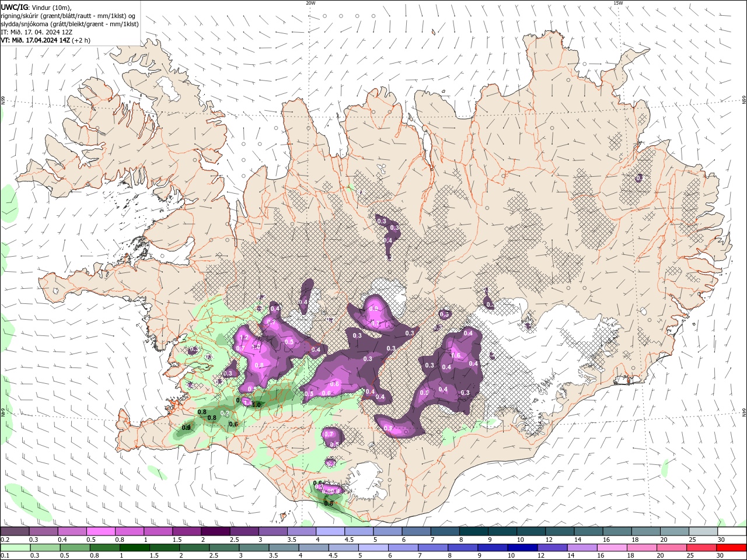This screenshot has height=560, width=747.
Task: Pick the rain legend swatch for 0.5–0.8 mm
Action: click(75, 548)
